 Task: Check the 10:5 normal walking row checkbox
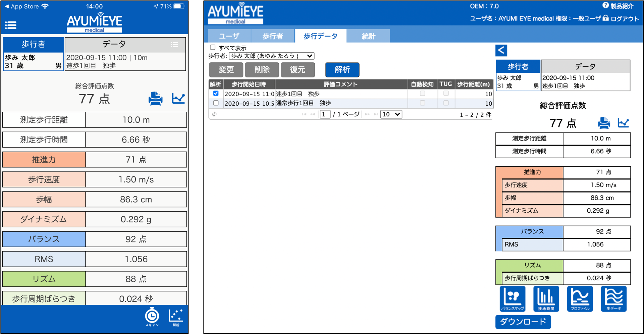point(216,103)
